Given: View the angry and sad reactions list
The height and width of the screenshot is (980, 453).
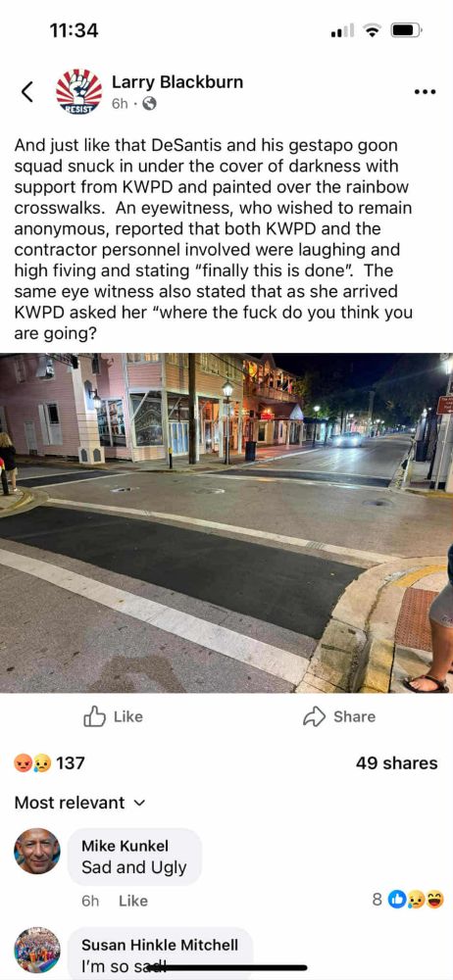Looking at the screenshot, I should [x=31, y=763].
